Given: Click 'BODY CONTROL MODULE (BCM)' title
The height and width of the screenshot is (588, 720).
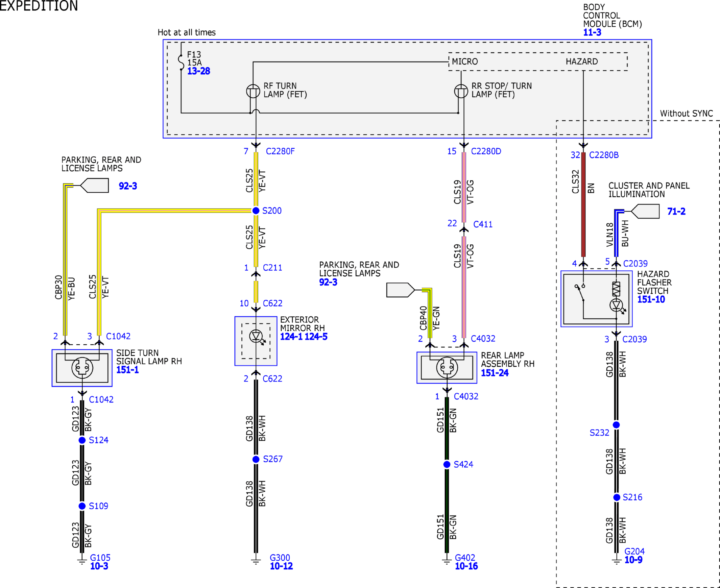Looking at the screenshot, I should pyautogui.click(x=613, y=16).
